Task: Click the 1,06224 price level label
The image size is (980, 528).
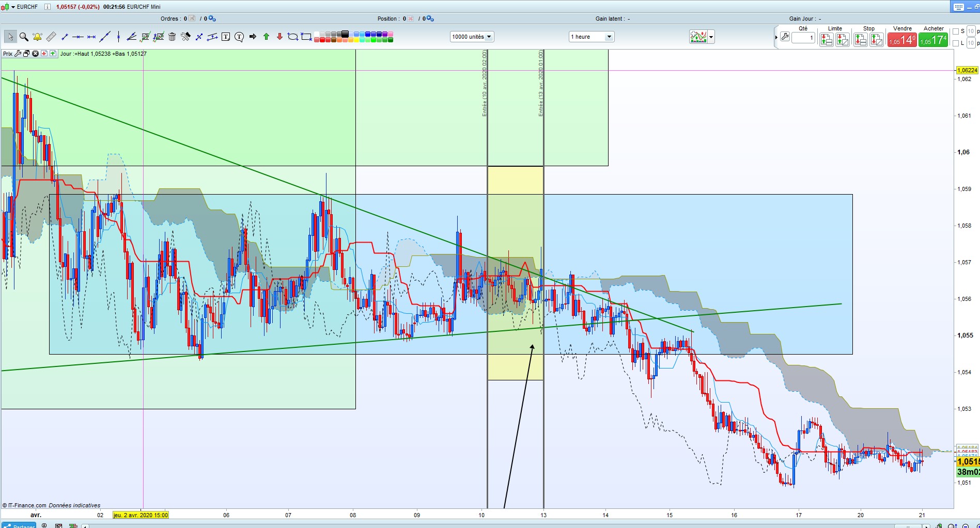Action: click(x=967, y=70)
